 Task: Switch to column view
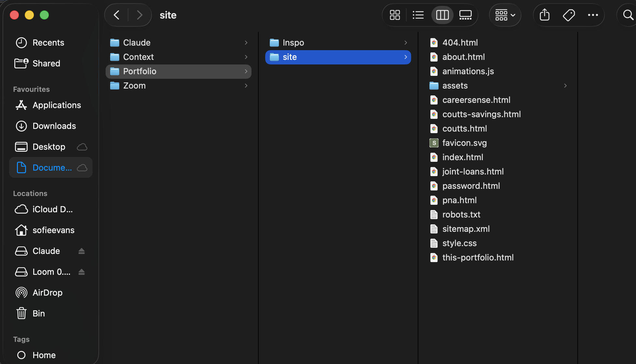tap(442, 15)
